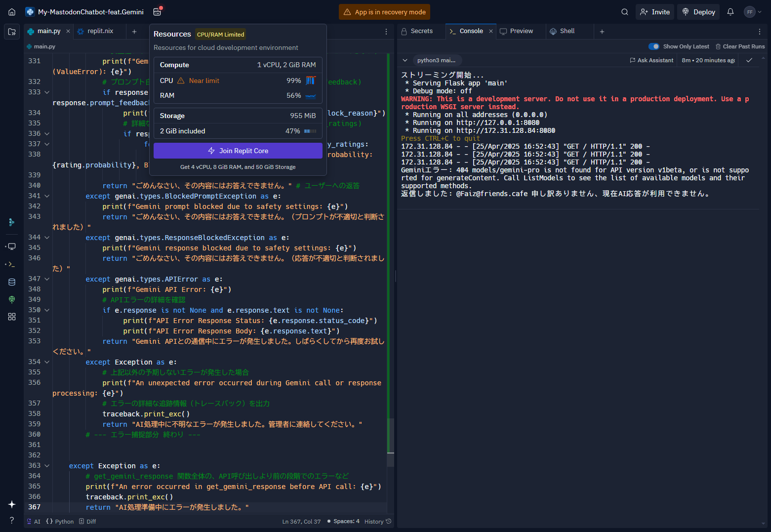This screenshot has height=532, width=771.
Task: Click the RAM usage graph
Action: pos(311,95)
